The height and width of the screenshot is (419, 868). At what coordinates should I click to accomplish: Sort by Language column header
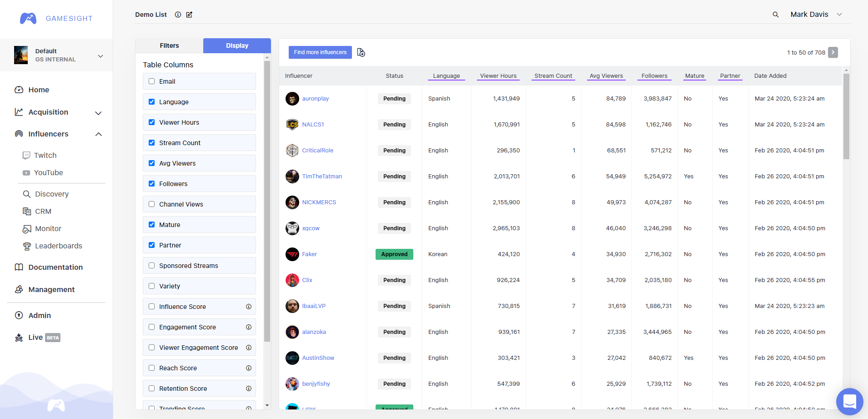(x=447, y=76)
